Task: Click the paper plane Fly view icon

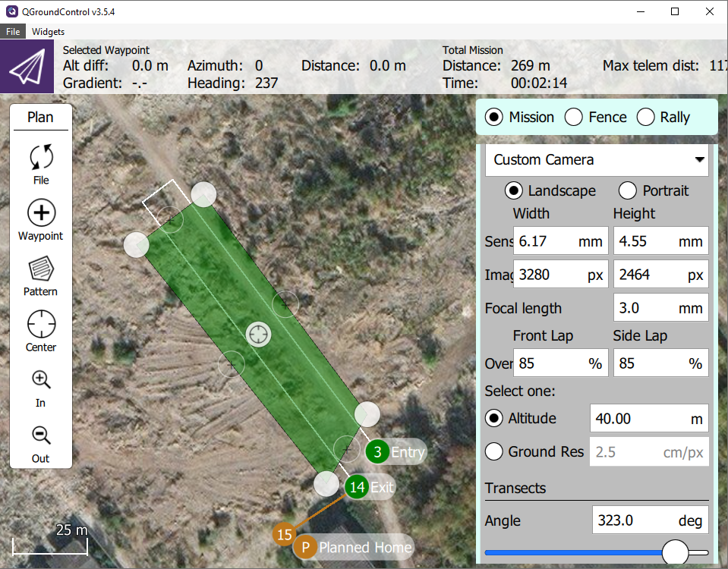Action: tap(27, 66)
